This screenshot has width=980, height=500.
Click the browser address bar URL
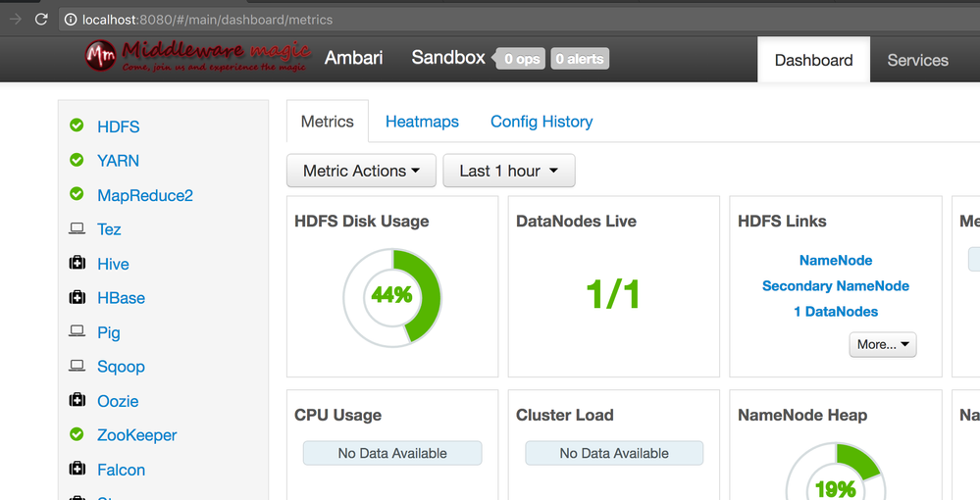[207, 19]
